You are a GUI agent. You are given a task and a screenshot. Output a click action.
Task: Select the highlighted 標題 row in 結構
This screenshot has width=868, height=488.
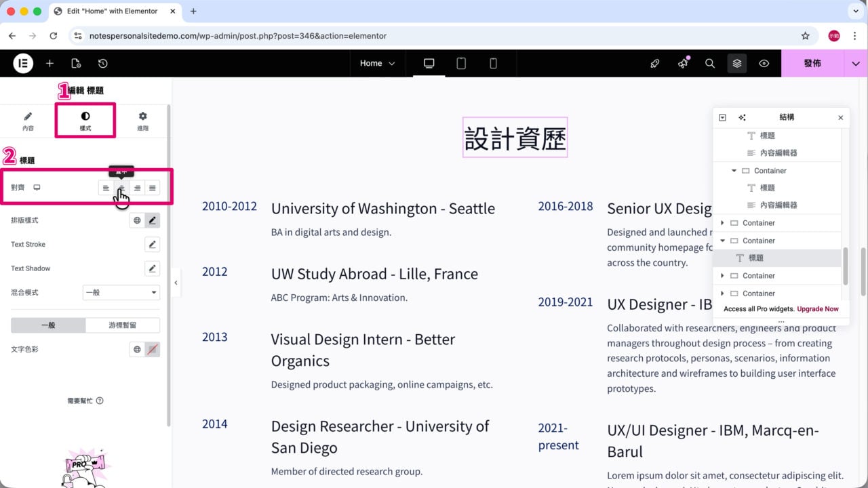click(777, 258)
